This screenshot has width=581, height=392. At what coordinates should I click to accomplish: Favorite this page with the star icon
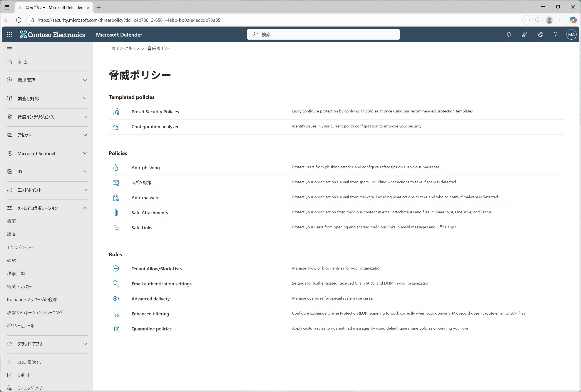[524, 20]
